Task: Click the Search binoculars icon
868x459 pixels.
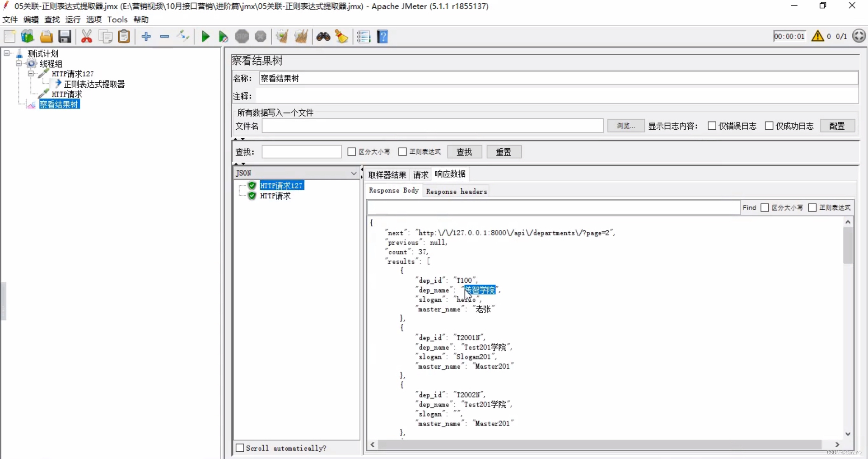Action: coord(323,36)
